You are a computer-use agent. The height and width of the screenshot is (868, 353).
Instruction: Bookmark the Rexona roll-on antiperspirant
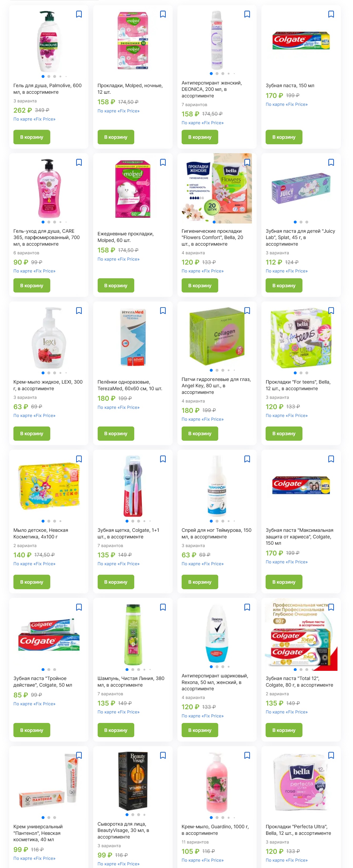click(x=247, y=607)
